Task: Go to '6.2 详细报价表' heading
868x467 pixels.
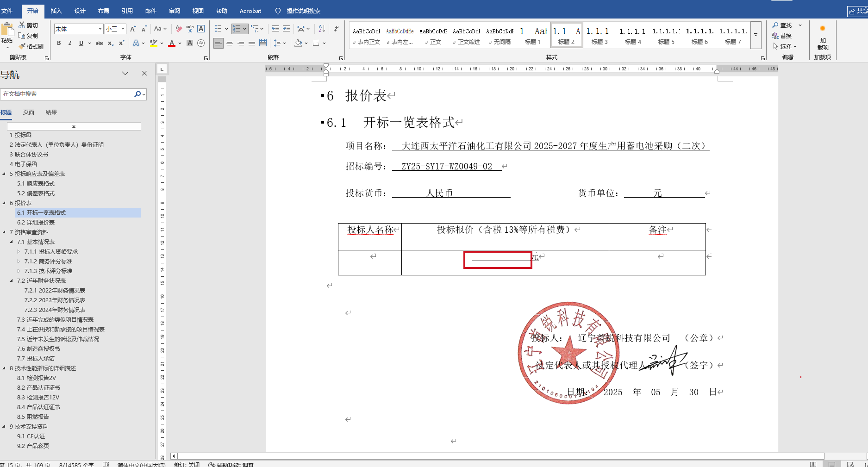Action: coord(36,223)
